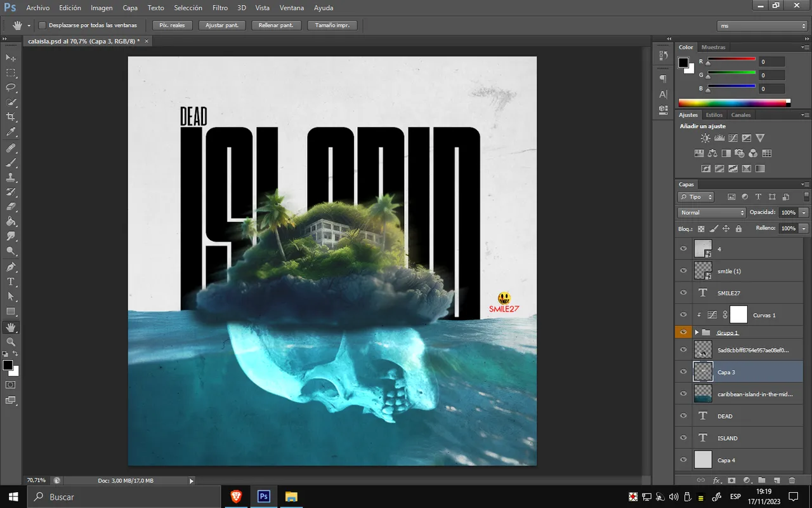Select the Crop tool
Viewport: 812px width, 508px height.
pos(11,117)
